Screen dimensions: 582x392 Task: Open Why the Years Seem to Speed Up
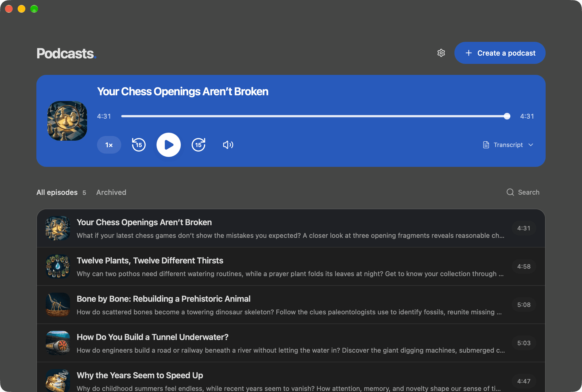tap(291, 377)
